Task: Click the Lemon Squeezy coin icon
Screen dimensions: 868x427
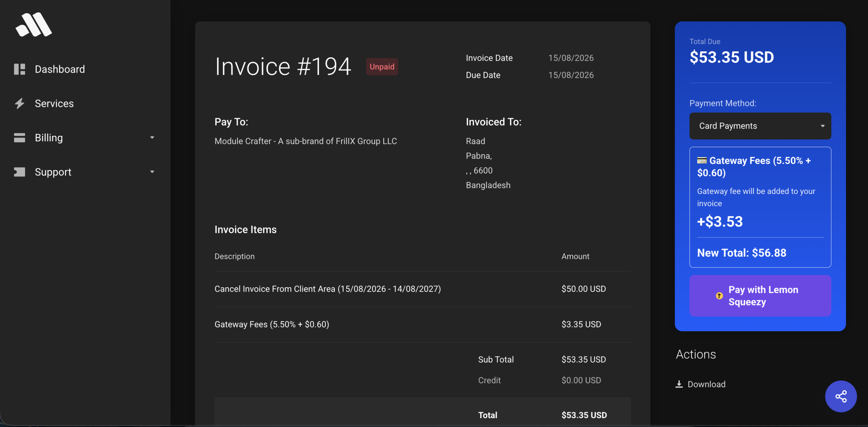Action: (719, 296)
